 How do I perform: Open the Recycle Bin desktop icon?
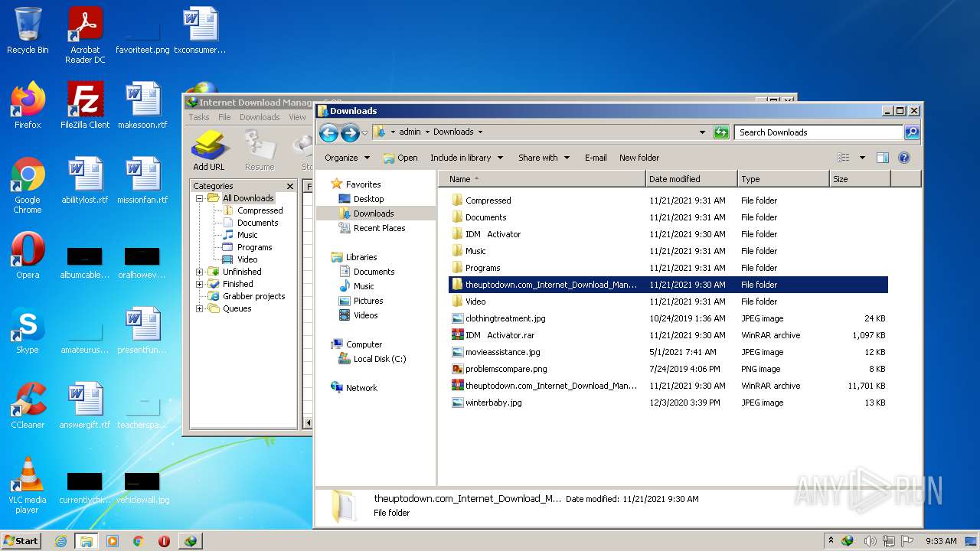pyautogui.click(x=28, y=31)
